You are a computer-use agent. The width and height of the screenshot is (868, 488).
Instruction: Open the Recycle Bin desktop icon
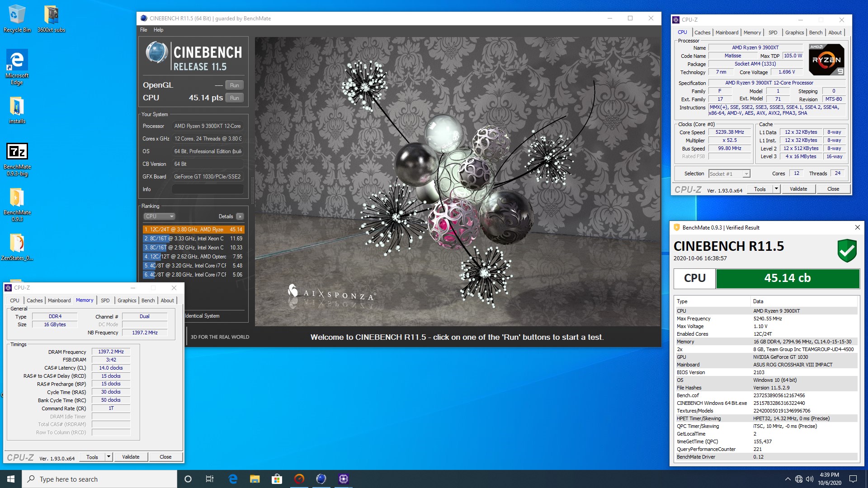17,19
